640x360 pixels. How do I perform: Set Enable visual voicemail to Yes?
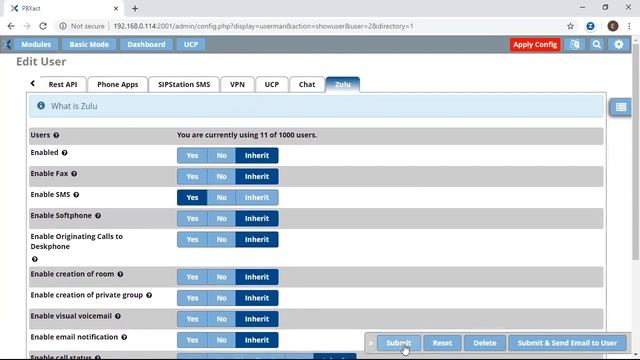[192, 319]
